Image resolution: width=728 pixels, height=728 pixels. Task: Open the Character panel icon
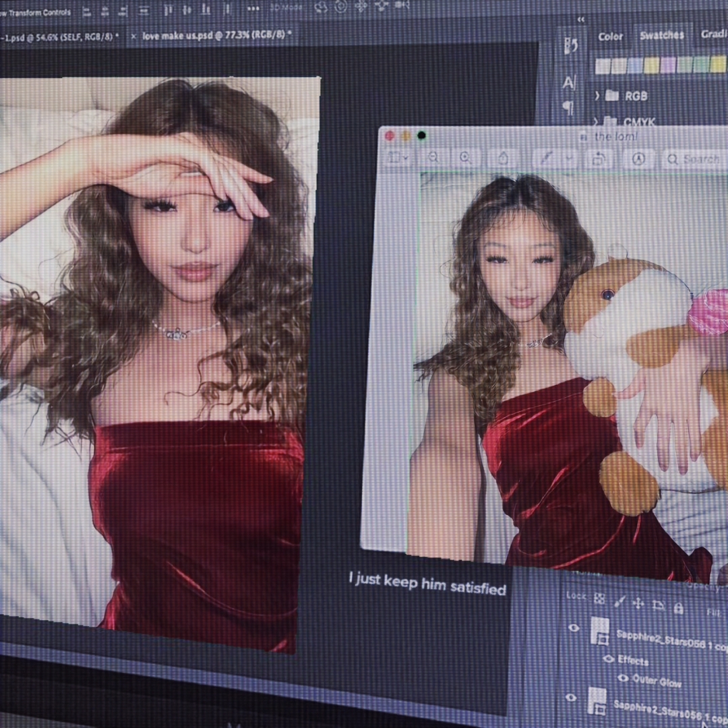[570, 82]
